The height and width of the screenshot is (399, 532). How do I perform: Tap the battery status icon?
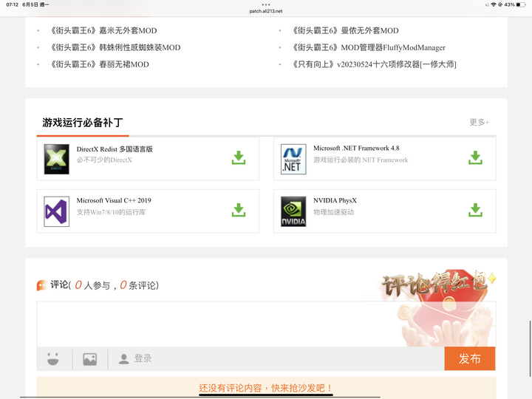point(521,4)
